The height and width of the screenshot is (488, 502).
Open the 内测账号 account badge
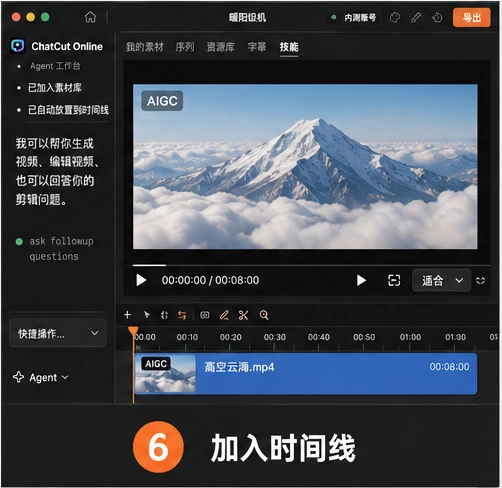coord(354,17)
